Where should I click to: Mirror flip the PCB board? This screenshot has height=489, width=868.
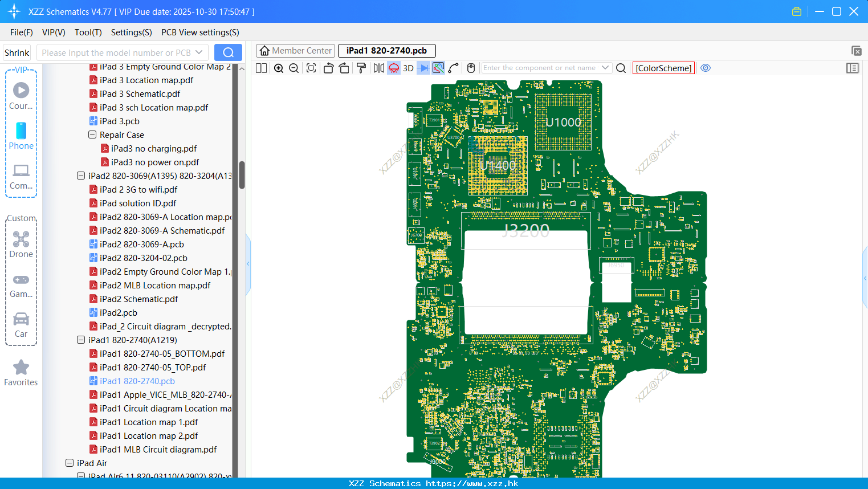[x=379, y=68]
